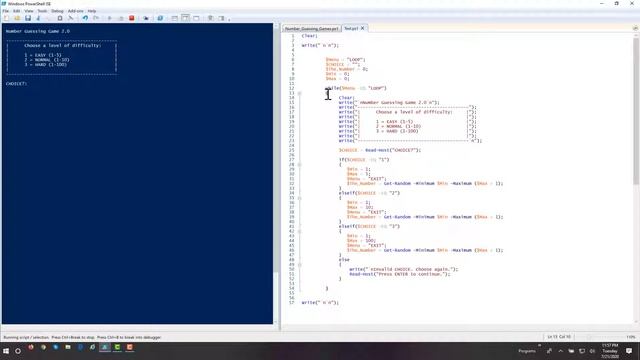The width and height of the screenshot is (640, 360).
Task: Open the Edit menu
Action: click(x=16, y=11)
